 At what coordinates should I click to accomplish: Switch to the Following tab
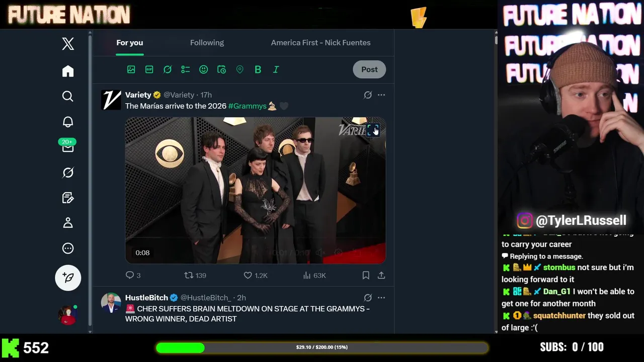[207, 43]
